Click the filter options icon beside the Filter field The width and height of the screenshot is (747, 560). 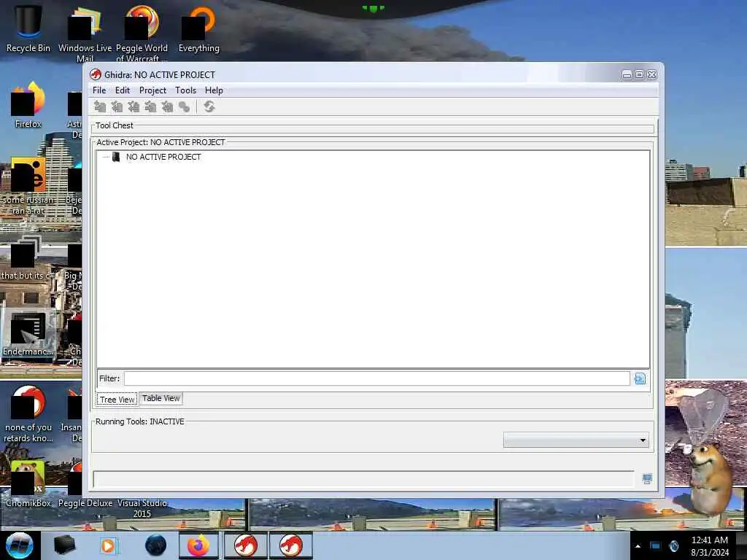pos(640,378)
